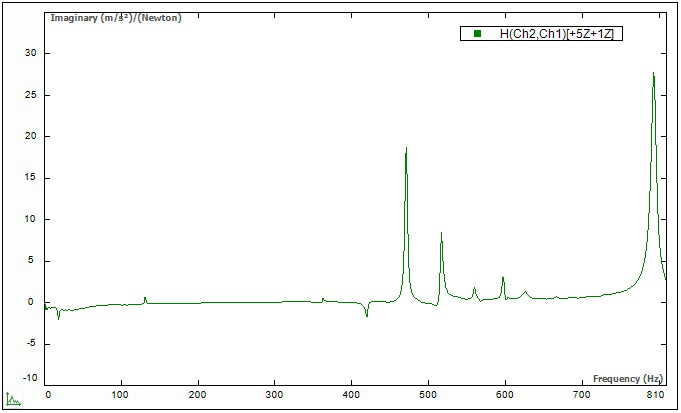Image resolution: width=681 pixels, height=413 pixels.
Task: Select the -10 label on the vertical axis
Action: coord(29,378)
